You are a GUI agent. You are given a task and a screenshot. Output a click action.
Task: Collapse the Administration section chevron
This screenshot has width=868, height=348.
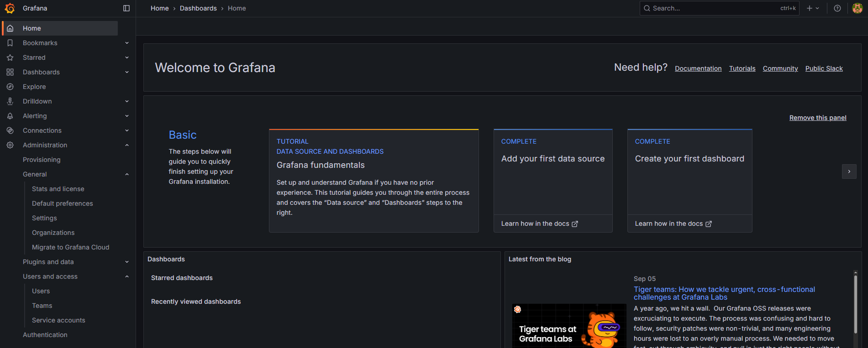[127, 145]
